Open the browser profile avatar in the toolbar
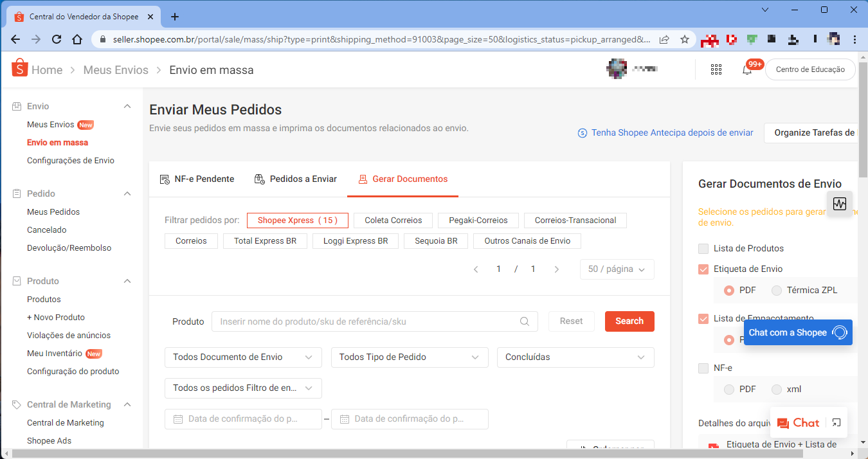Image resolution: width=868 pixels, height=459 pixels. [x=834, y=39]
